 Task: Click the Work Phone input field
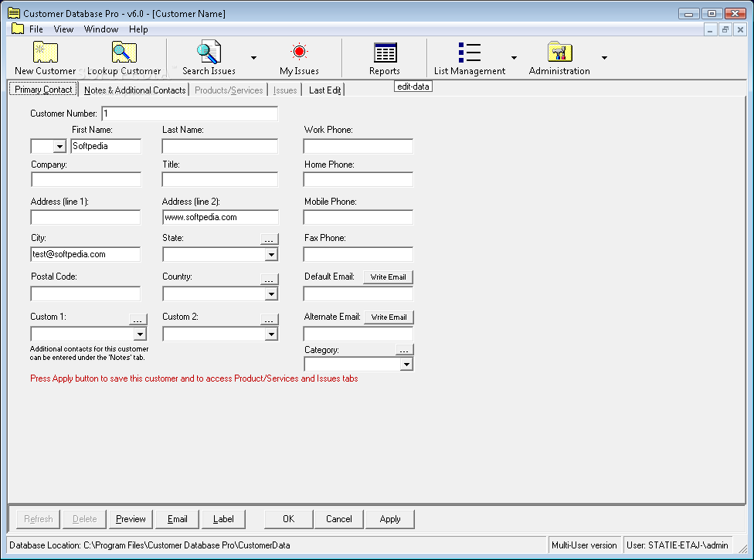click(x=358, y=146)
